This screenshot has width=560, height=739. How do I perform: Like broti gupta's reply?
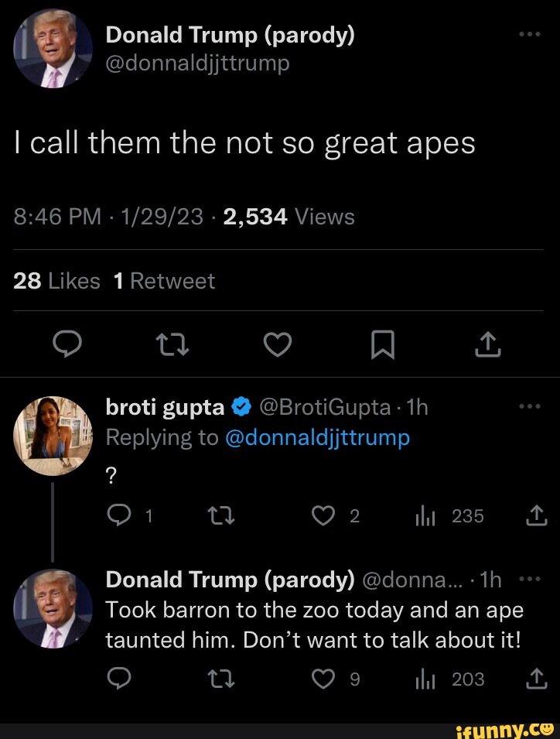click(323, 515)
